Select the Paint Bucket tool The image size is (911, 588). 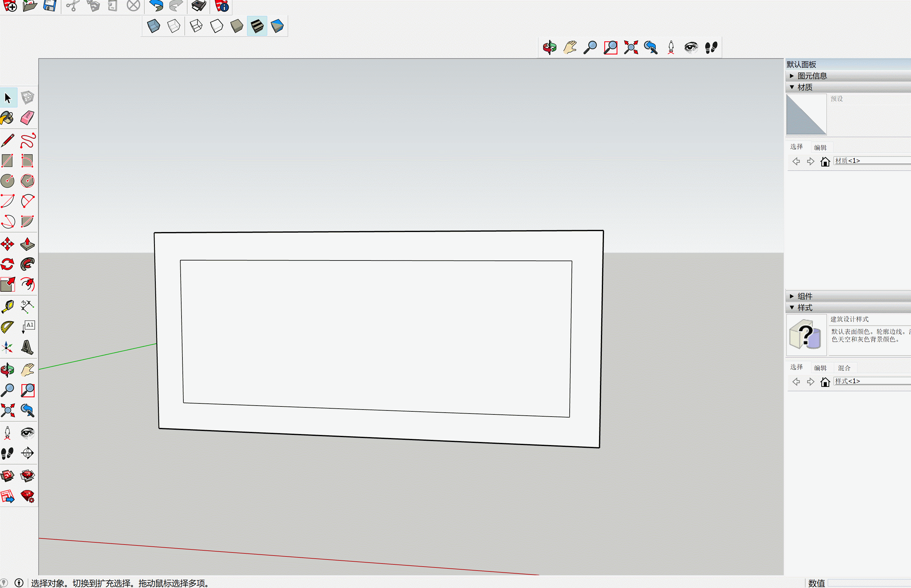(x=7, y=118)
